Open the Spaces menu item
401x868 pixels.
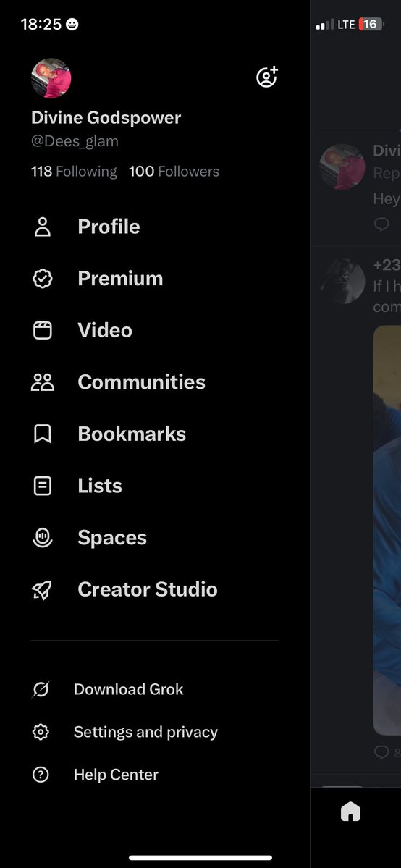[x=112, y=537]
